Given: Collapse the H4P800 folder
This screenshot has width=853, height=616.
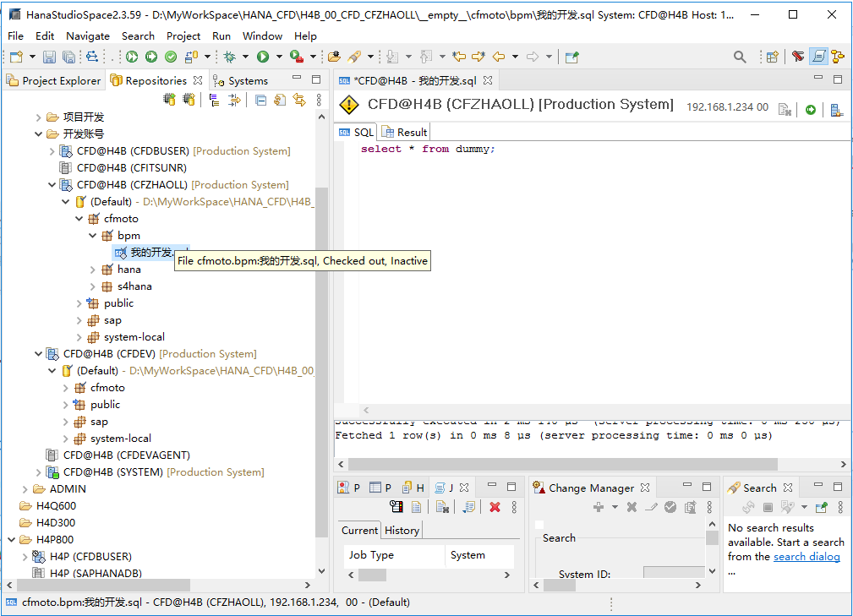Looking at the screenshot, I should click(11, 539).
